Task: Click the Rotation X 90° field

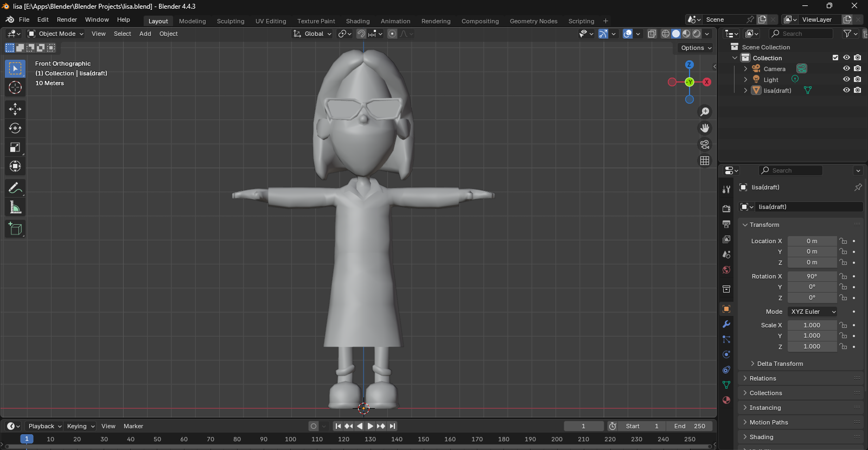Action: click(812, 276)
